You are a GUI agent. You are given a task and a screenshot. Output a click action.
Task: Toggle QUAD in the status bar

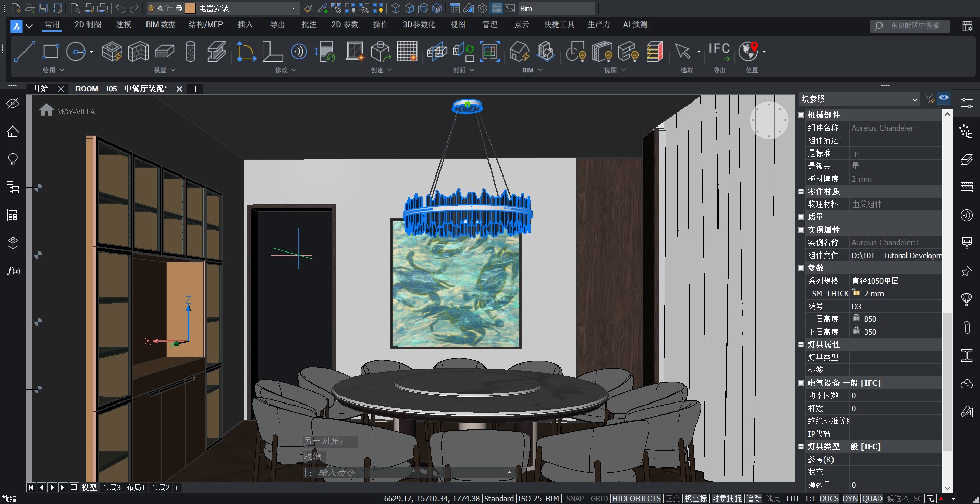click(872, 498)
